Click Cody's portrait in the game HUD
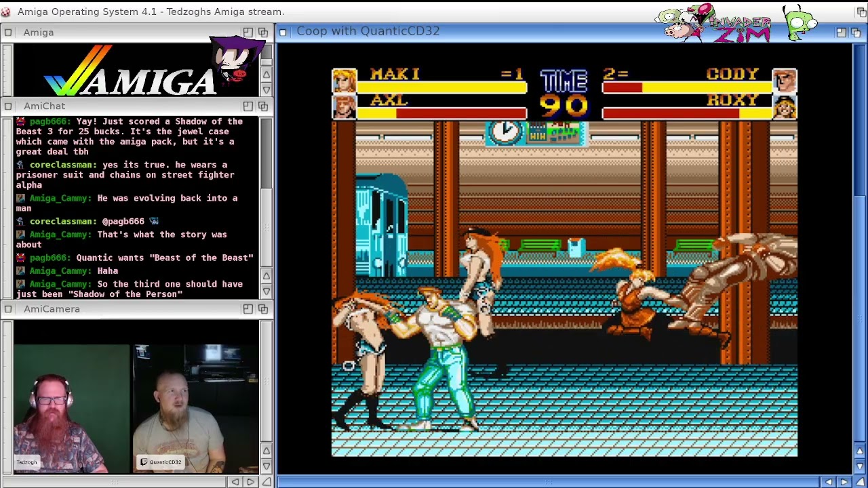Image resolution: width=868 pixels, height=488 pixels. pyautogui.click(x=785, y=81)
